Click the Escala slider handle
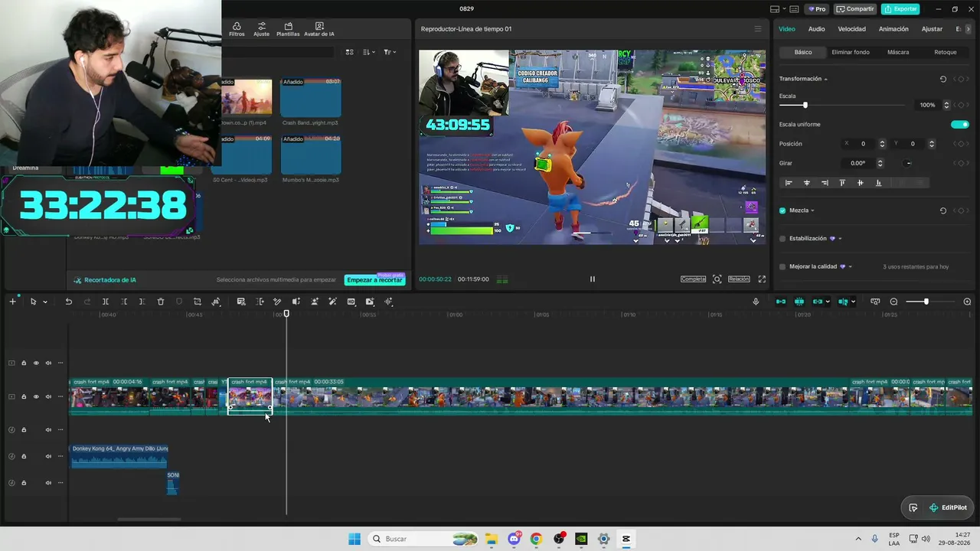 point(805,105)
